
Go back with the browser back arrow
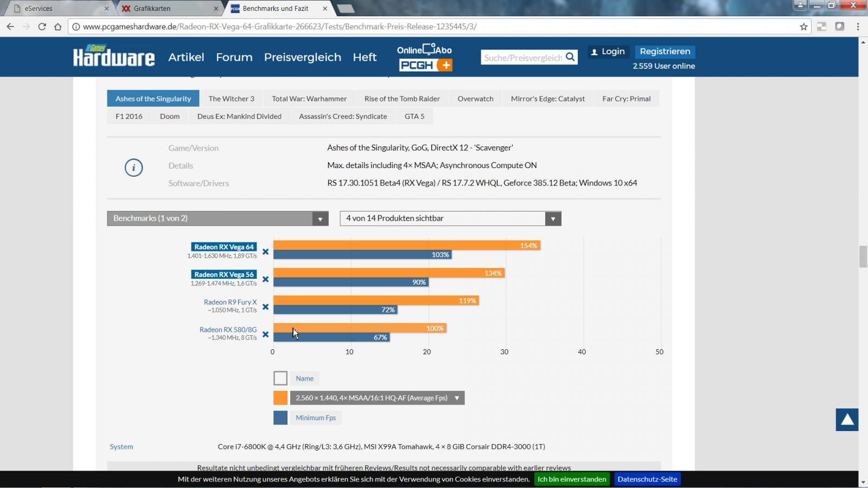click(10, 27)
